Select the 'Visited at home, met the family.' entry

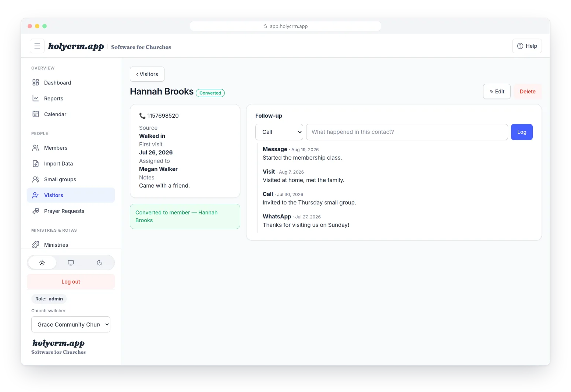click(x=304, y=180)
